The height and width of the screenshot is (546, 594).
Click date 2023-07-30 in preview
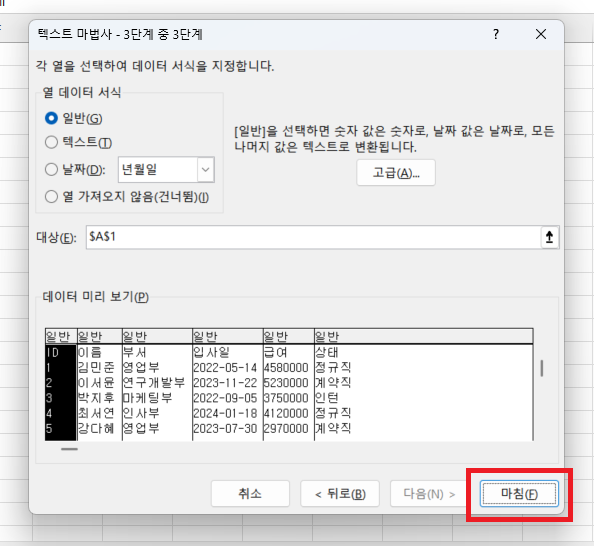(225, 429)
